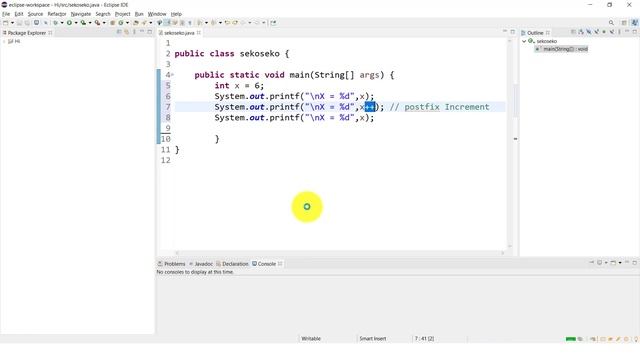Open the Help menu
The image size is (640, 360).
tap(176, 14)
